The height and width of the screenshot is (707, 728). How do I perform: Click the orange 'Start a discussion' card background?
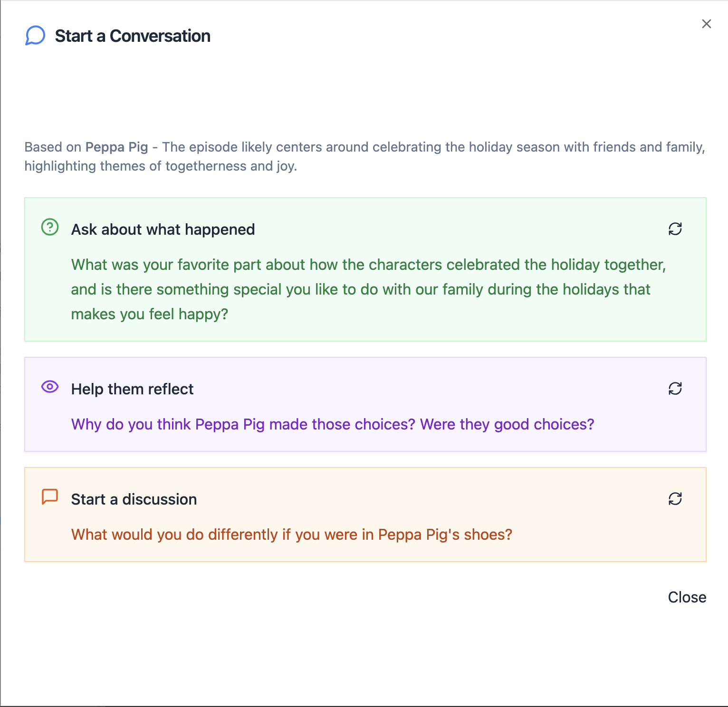point(365,515)
